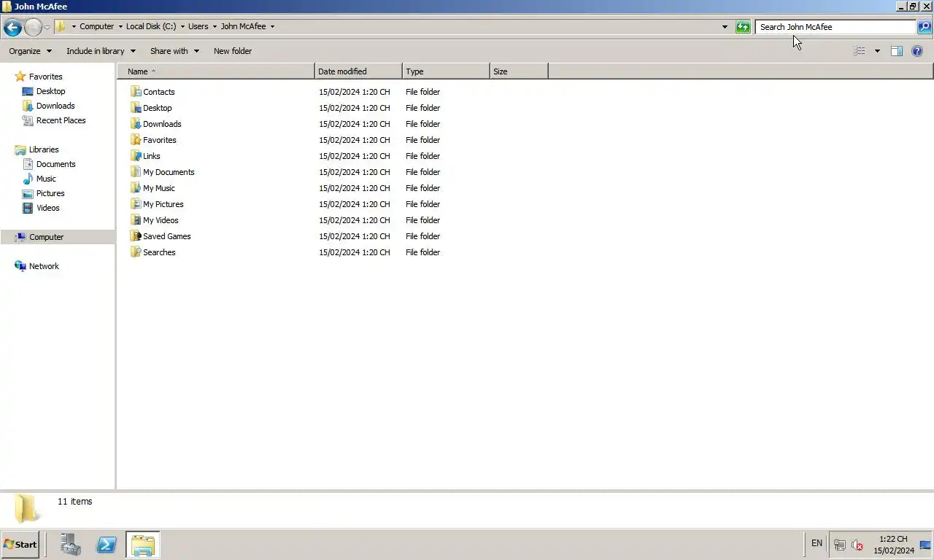Click the Show desktop icon beside the clock

pos(925,545)
